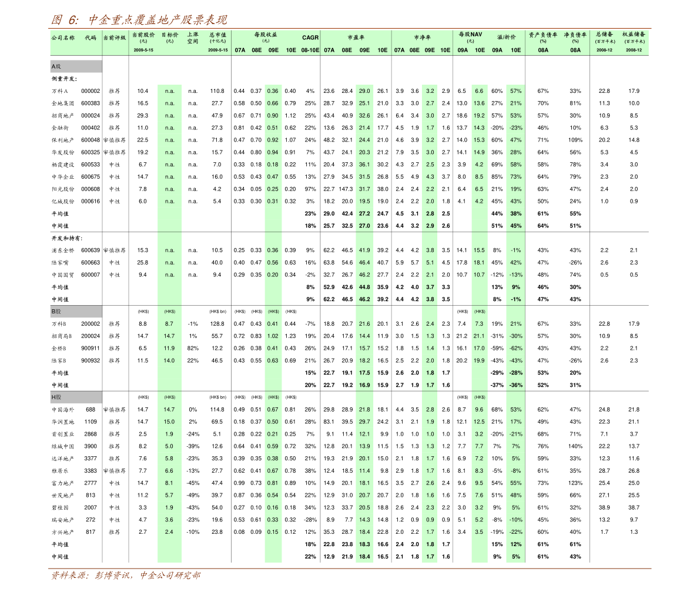
Task: Click the source line '资料来源: 彭博资讯, 中金公司研究部'
Action: tap(125, 576)
